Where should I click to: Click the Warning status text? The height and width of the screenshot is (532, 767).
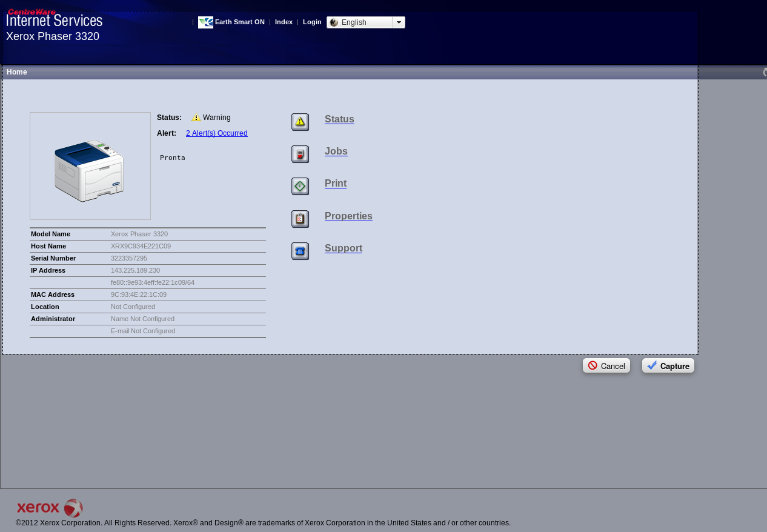tap(217, 118)
